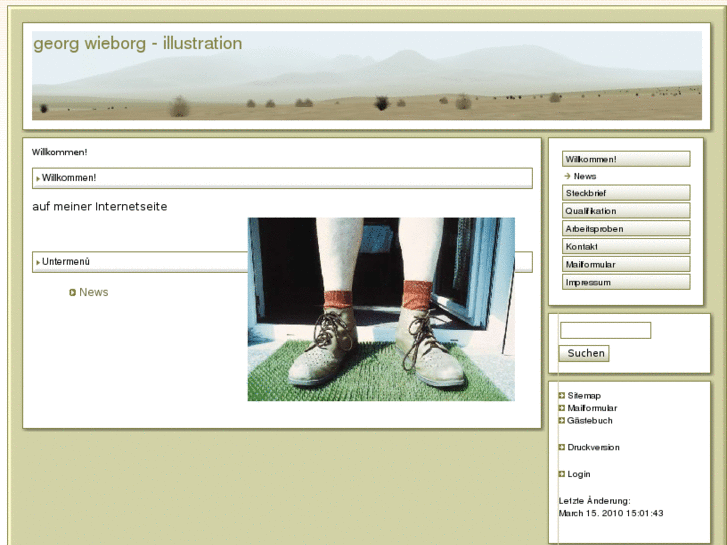Click the square bullet icon beside Gästebuch

561,421
